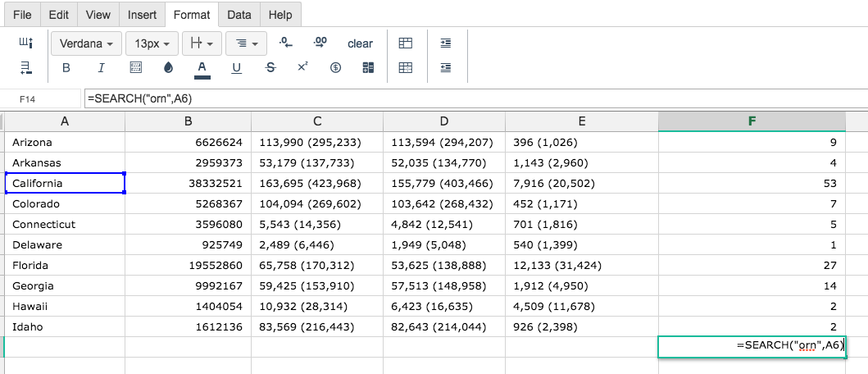Click into the formula bar input
The image size is (868, 374).
(x=475, y=98)
